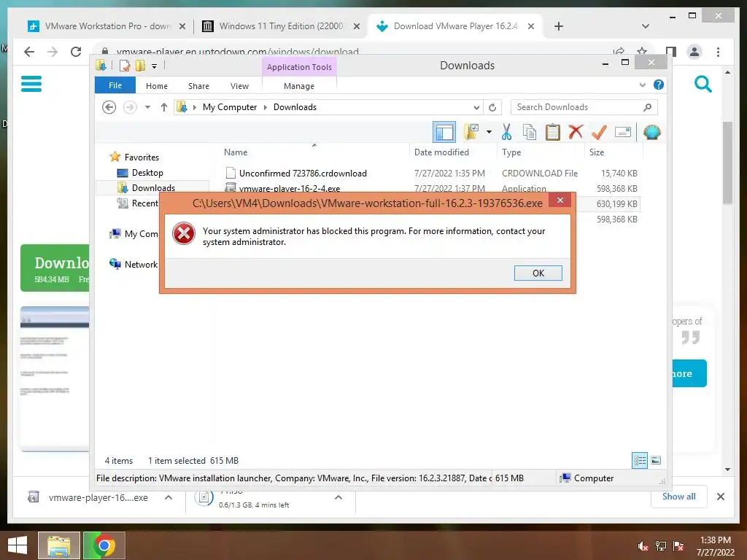Viewport: 747px width, 560px height.
Task: Click the properties icon in Quick Access toolbar
Action: (125, 66)
